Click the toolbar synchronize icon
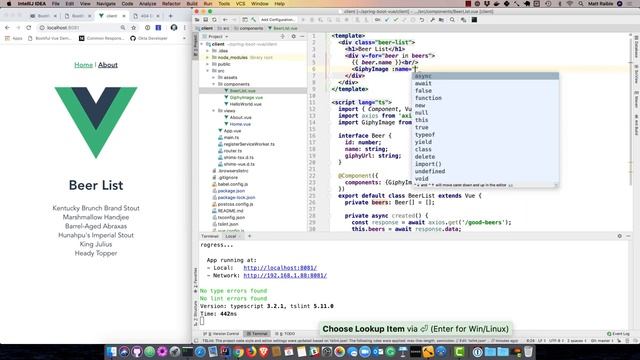This screenshot has height=360, width=640. click(x=214, y=20)
